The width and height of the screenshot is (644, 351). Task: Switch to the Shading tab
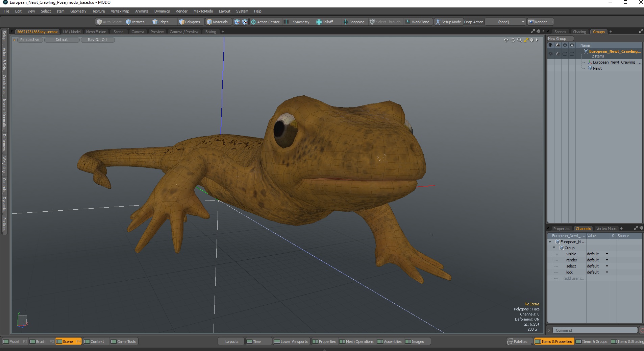point(579,32)
